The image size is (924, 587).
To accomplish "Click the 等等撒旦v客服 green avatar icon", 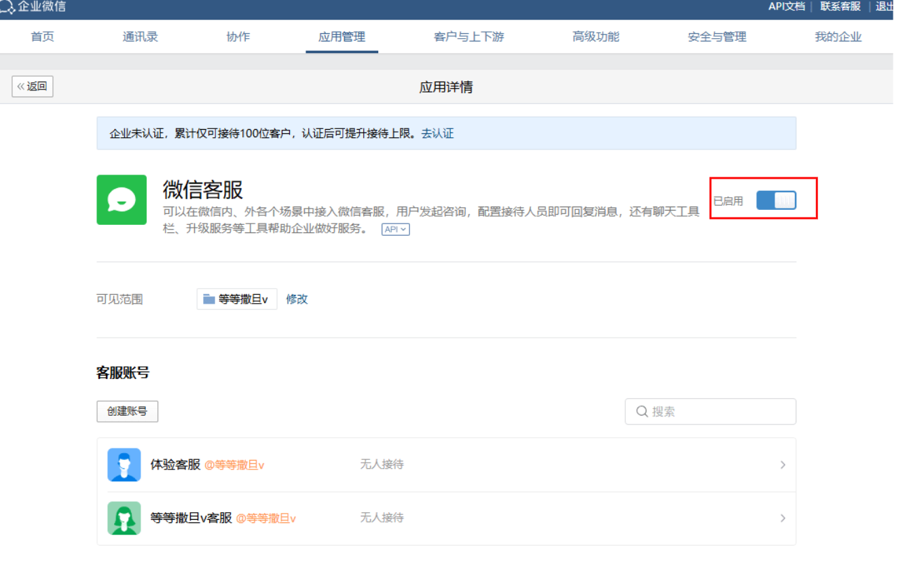I will (x=124, y=518).
